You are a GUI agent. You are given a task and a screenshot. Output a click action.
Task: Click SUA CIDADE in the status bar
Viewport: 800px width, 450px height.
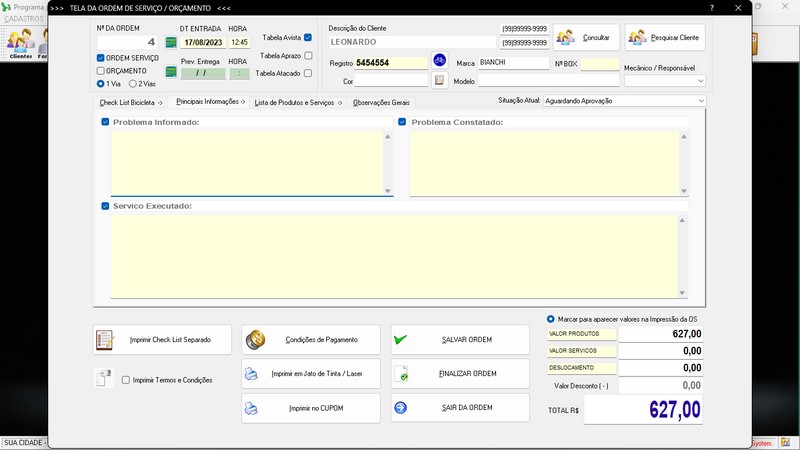pos(23,443)
